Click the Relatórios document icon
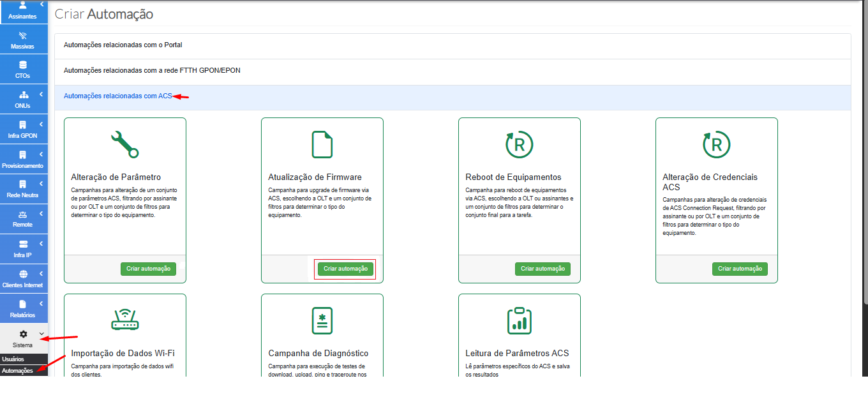 (23, 304)
